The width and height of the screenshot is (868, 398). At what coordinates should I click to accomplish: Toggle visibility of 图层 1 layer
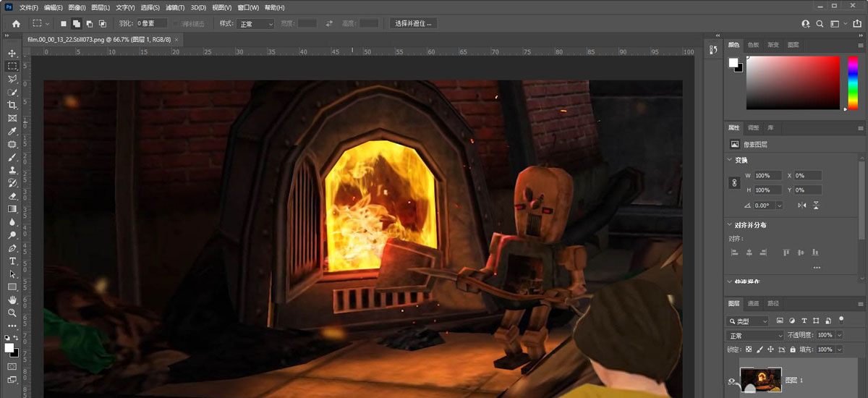tap(732, 381)
